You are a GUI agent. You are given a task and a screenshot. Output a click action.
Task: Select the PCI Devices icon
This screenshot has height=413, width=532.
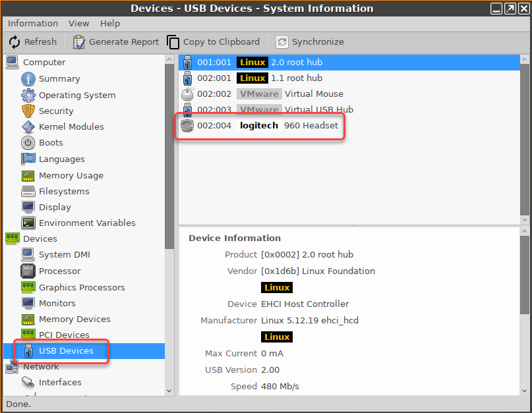[x=27, y=335]
